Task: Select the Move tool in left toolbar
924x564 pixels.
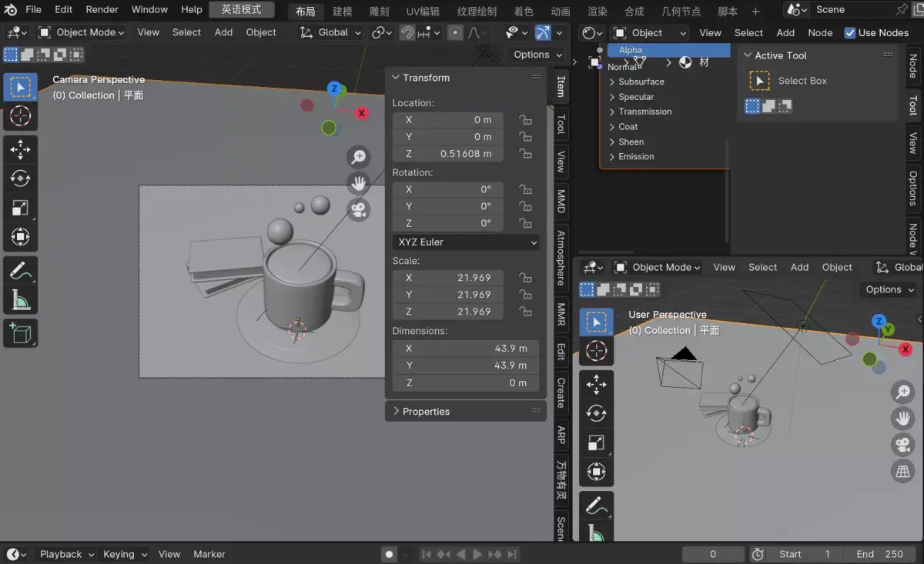Action: click(20, 149)
